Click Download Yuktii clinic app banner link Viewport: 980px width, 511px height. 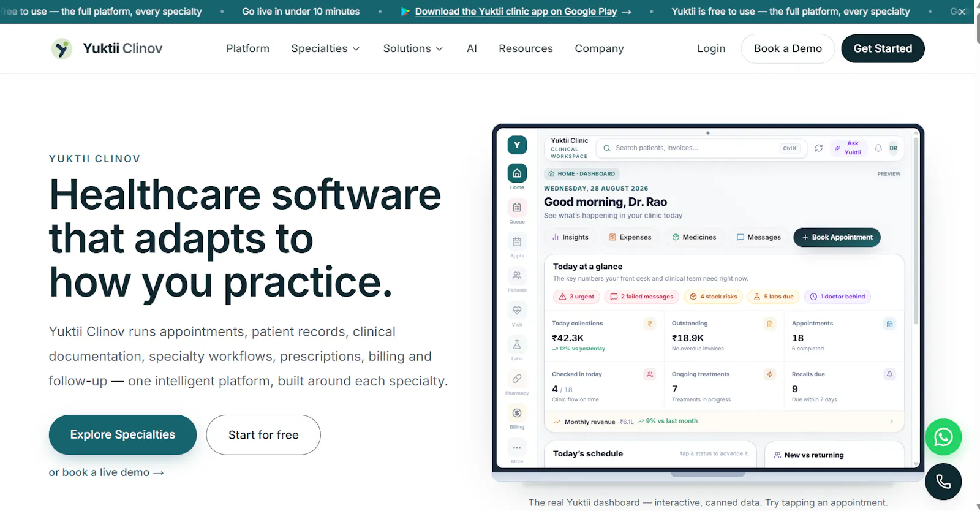[516, 12]
